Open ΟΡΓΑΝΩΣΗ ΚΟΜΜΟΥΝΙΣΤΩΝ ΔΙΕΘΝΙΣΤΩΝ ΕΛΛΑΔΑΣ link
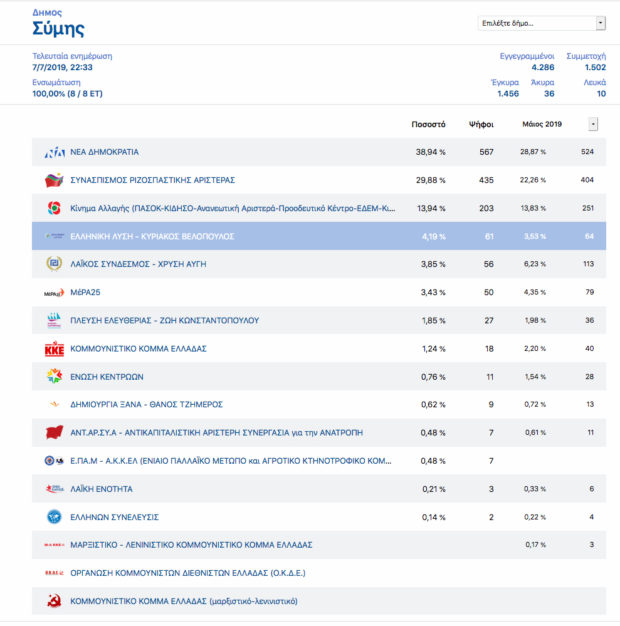This screenshot has height=626, width=620. (x=188, y=573)
